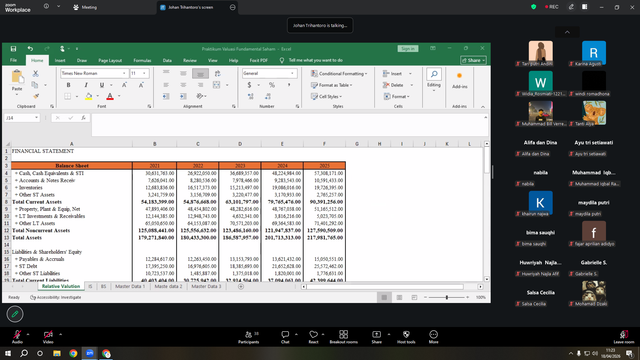This screenshot has width=640, height=360.
Task: Click Leave room button in Zoom
Action: point(624,337)
